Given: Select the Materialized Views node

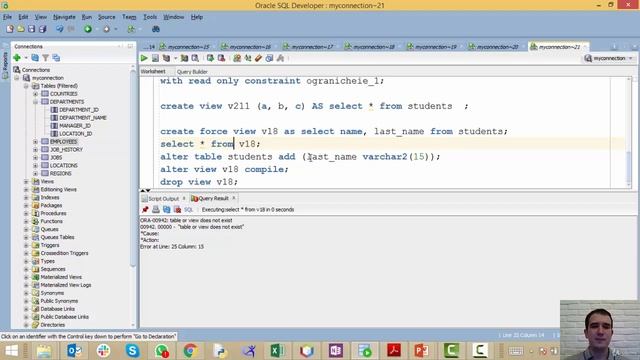Looking at the screenshot, I should click(x=61, y=277).
